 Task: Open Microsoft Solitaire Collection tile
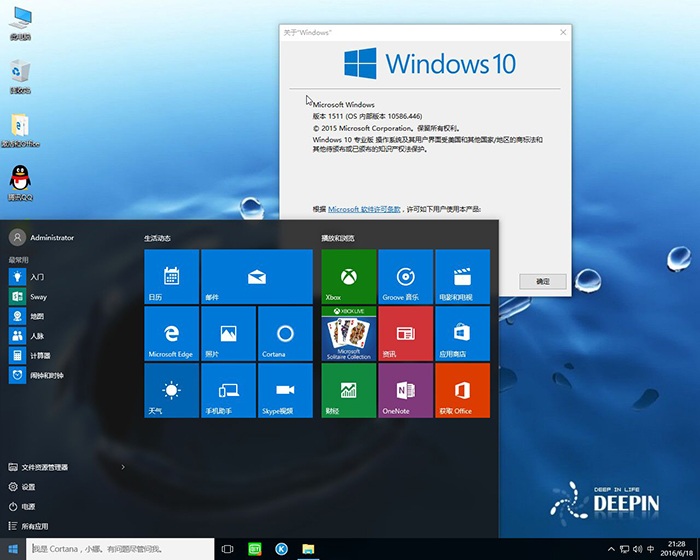point(348,334)
